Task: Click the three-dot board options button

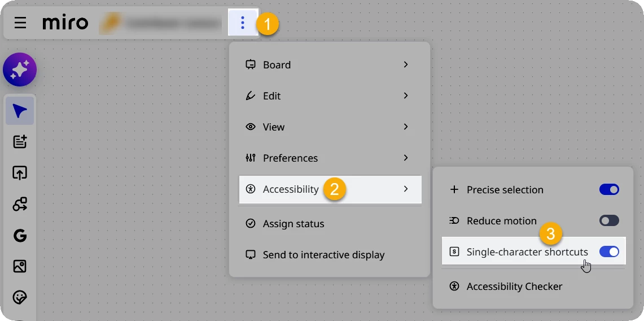Action: [243, 23]
